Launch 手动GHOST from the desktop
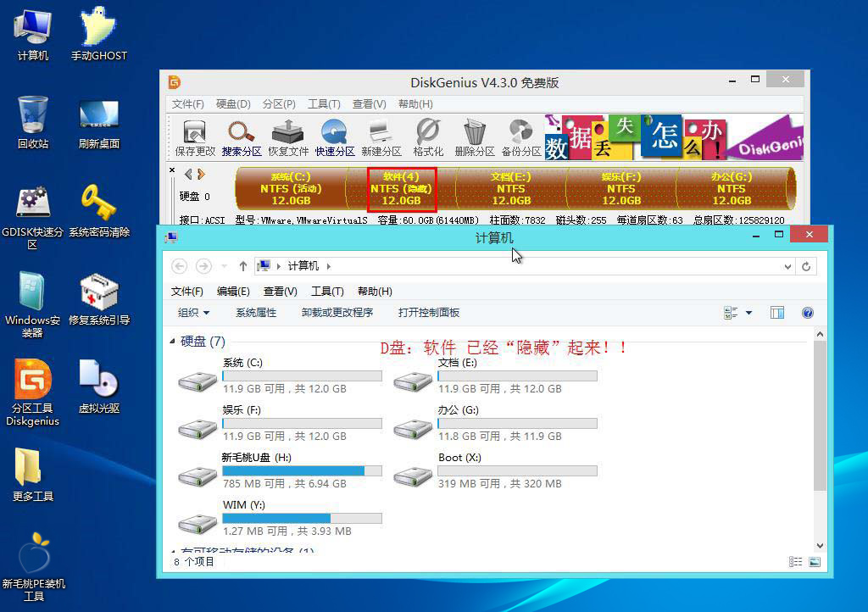 pos(98,34)
